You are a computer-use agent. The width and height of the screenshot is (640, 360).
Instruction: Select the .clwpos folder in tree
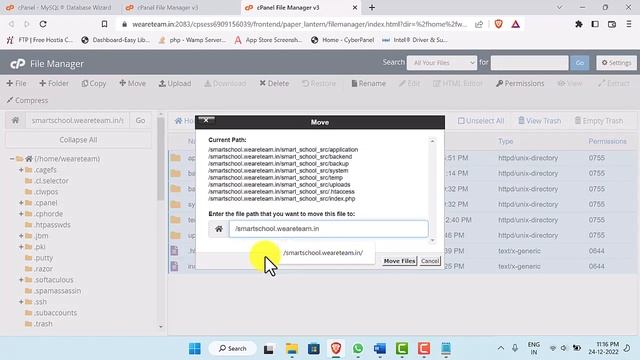tap(46, 191)
